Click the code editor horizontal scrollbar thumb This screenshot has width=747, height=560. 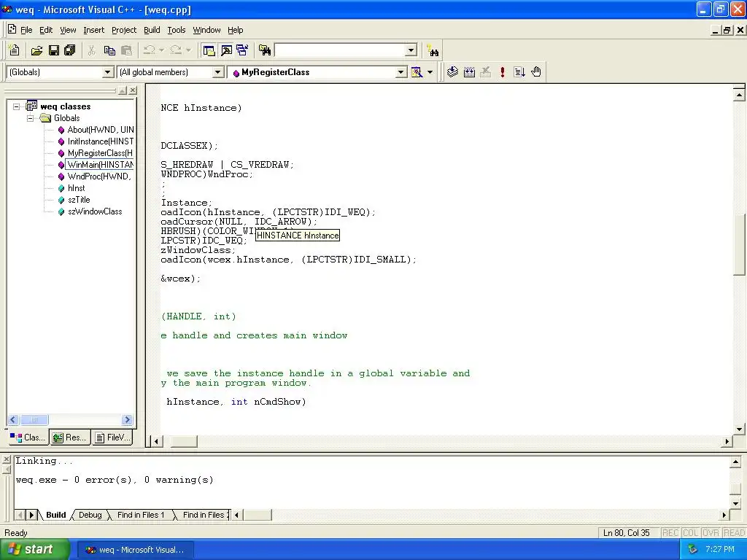pyautogui.click(x=184, y=441)
